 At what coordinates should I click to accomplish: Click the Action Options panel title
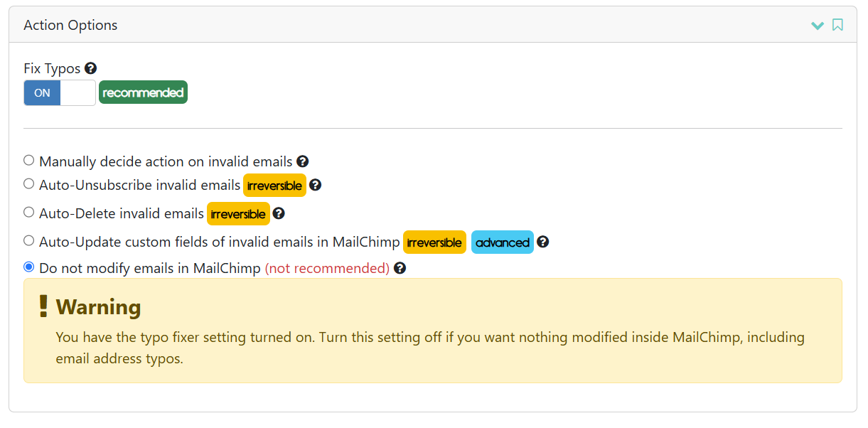pyautogui.click(x=70, y=25)
